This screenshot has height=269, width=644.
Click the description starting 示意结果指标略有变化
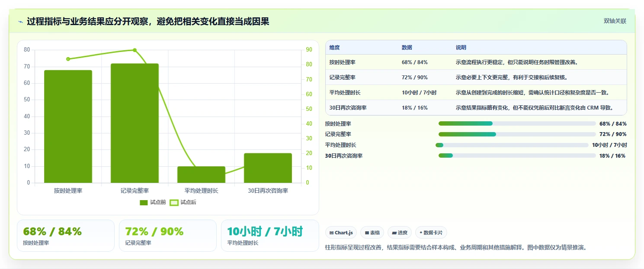click(535, 108)
